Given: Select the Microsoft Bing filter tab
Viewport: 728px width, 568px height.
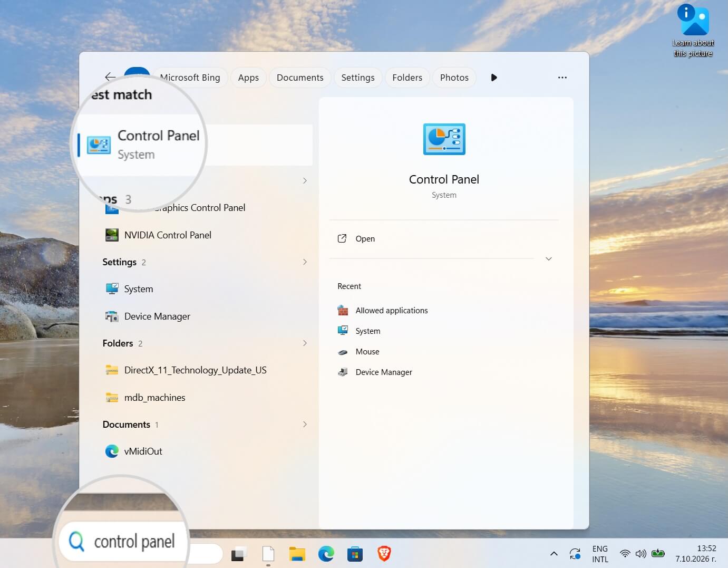Looking at the screenshot, I should [x=190, y=78].
